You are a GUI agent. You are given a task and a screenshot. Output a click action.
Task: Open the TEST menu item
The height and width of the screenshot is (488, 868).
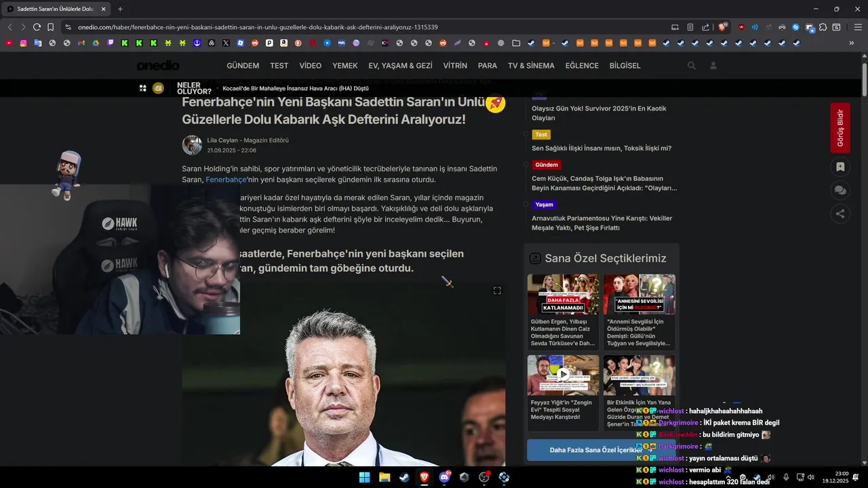point(279,66)
